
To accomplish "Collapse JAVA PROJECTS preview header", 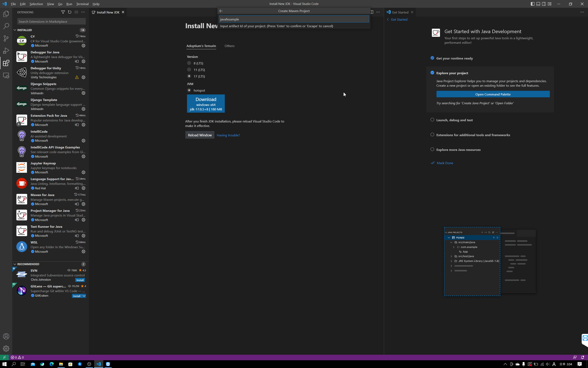I will [446, 232].
